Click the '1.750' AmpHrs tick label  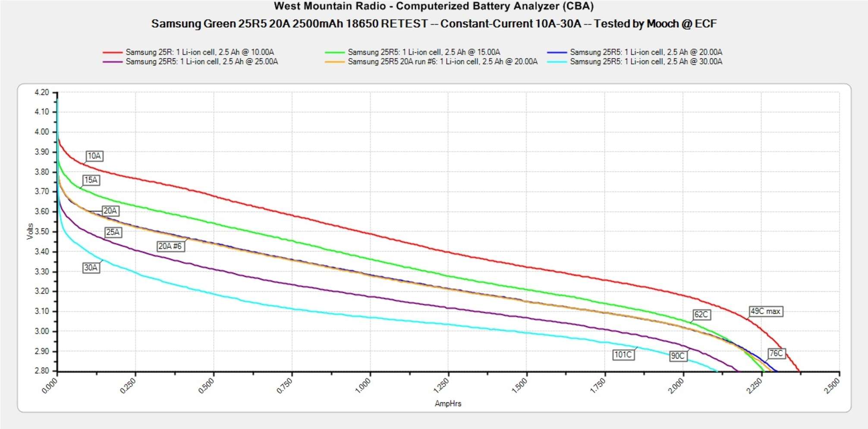(x=598, y=385)
